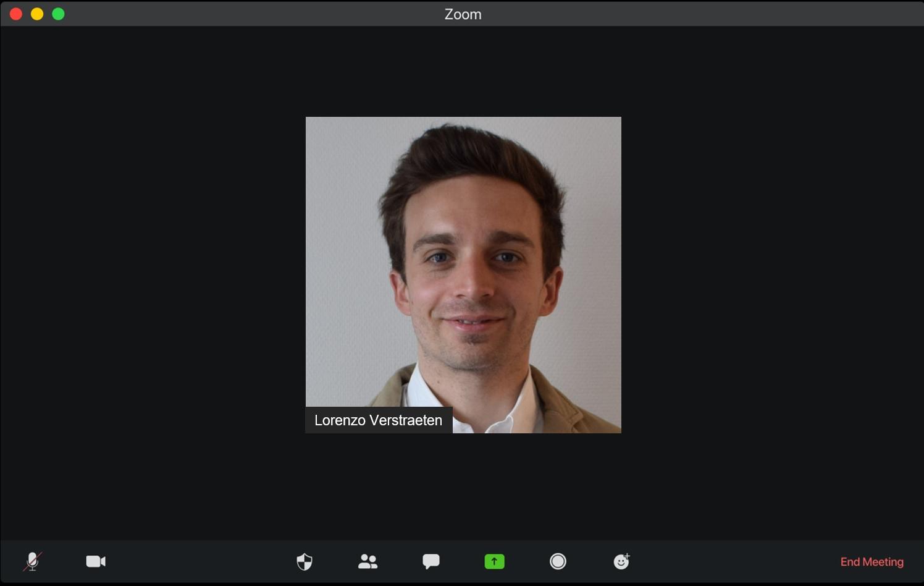Click the Zoom title in title bar
This screenshot has width=924, height=586.
point(463,14)
